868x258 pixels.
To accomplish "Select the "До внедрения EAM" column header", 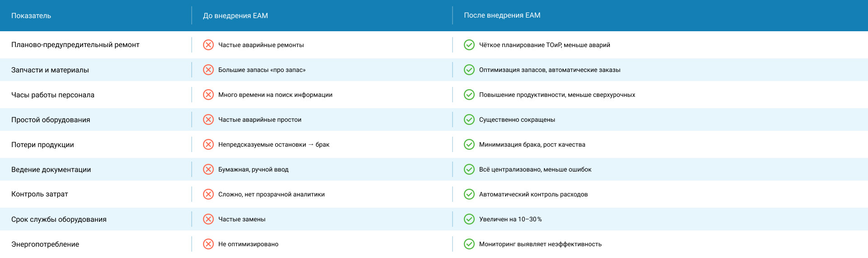I will pyautogui.click(x=235, y=16).
